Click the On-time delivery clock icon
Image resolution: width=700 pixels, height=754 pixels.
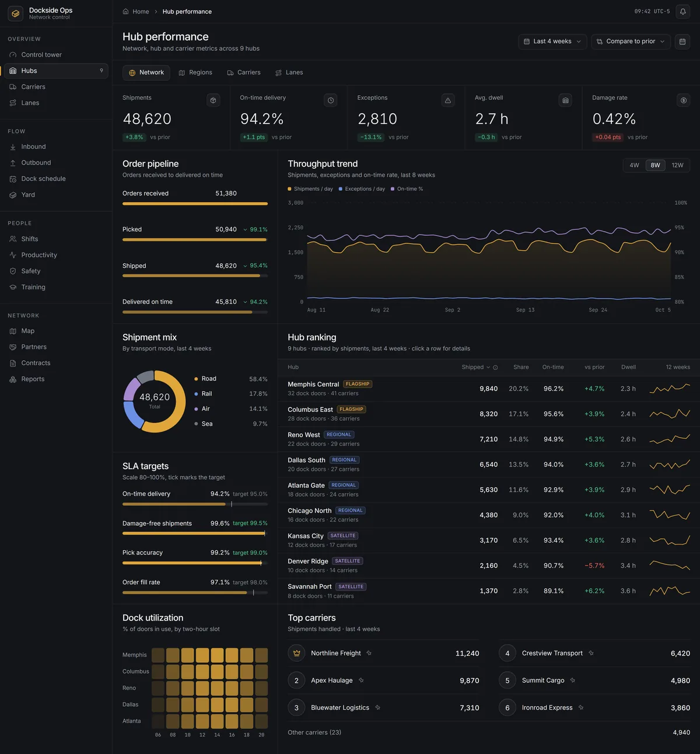[x=331, y=100]
